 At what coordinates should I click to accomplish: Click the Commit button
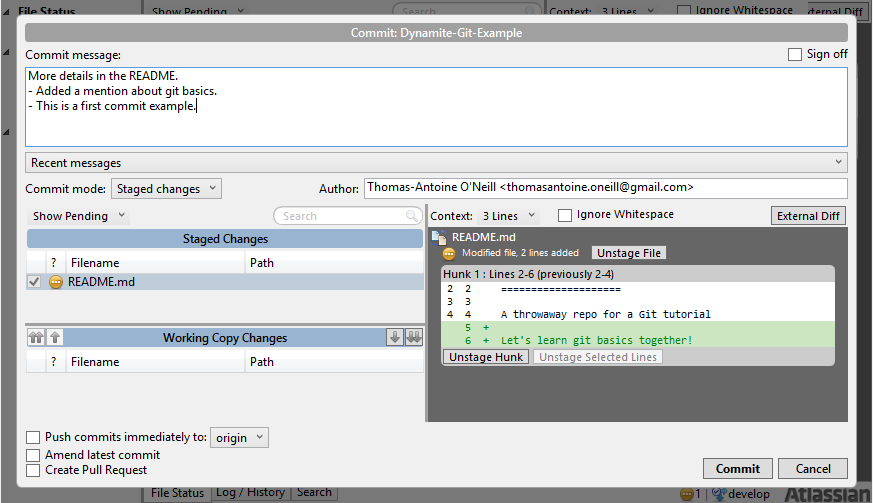pyautogui.click(x=737, y=468)
